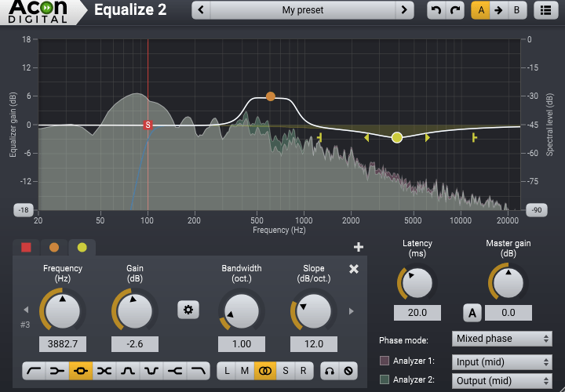Adjust the -18 gain range button
Image resolution: width=565 pixels, height=392 pixels.
coord(24,210)
